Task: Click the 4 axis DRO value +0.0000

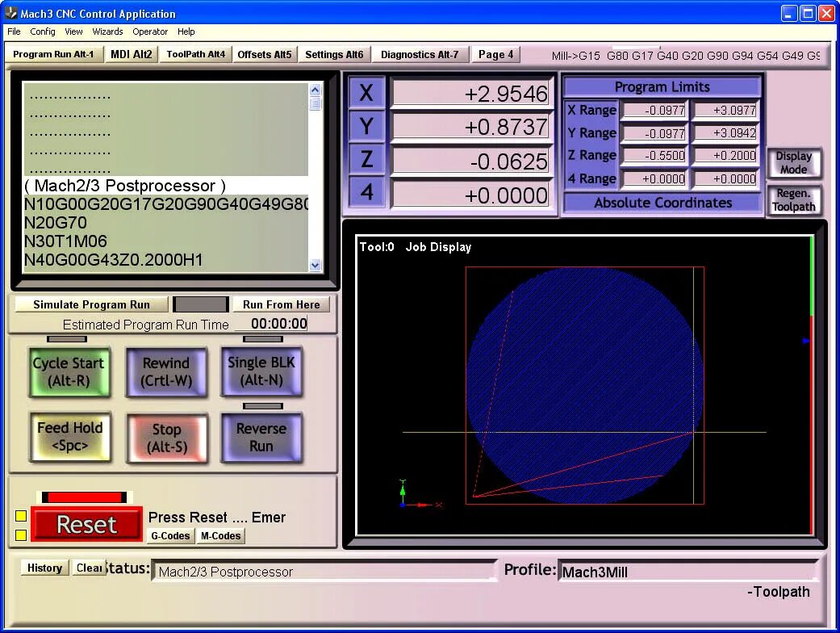Action: (471, 195)
